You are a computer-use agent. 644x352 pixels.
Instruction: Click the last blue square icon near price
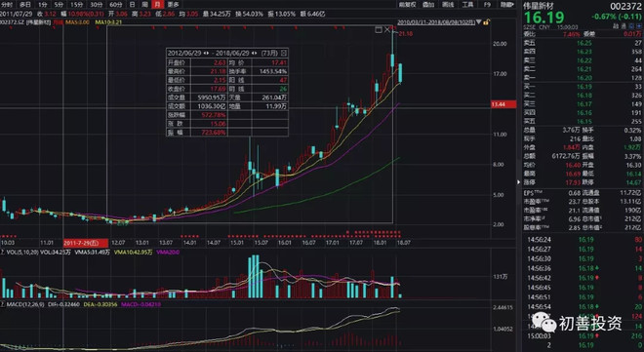(638, 26)
